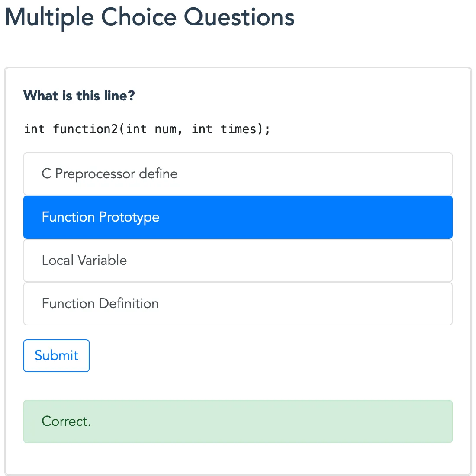Click the leading "int" return type in code
This screenshot has height=476, width=476.
[34, 129]
